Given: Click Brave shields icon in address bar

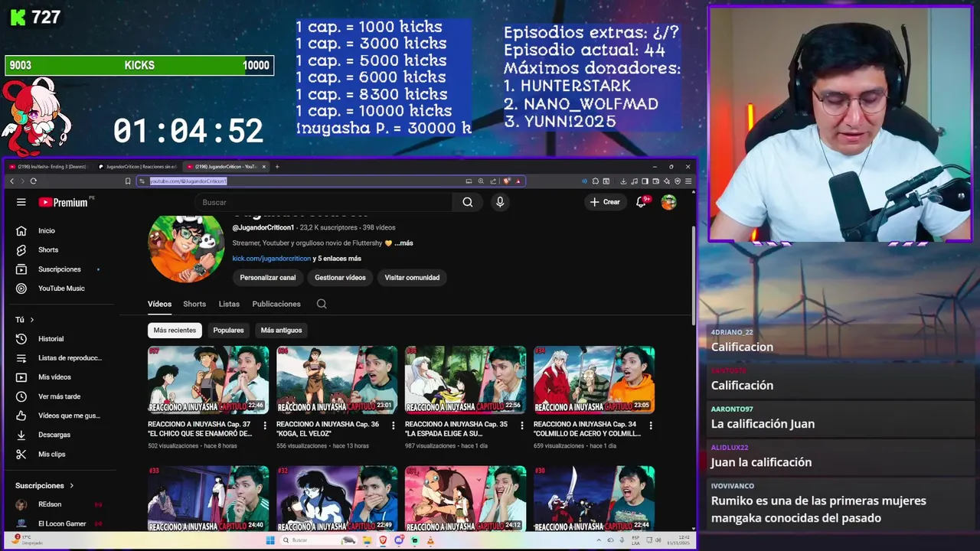Looking at the screenshot, I should 507,181.
